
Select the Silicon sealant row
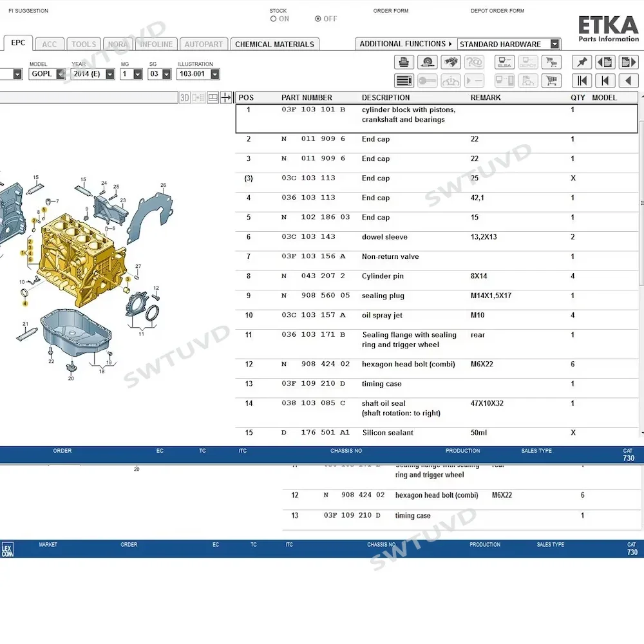[437, 433]
